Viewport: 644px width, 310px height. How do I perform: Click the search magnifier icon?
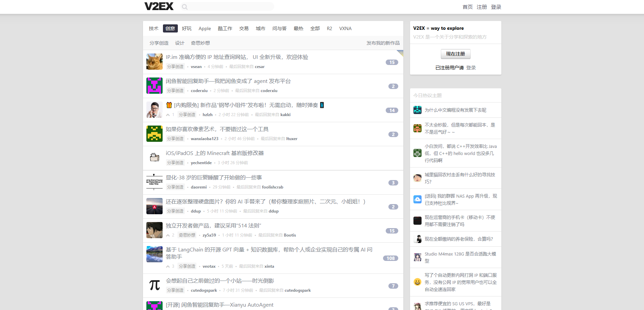185,7
